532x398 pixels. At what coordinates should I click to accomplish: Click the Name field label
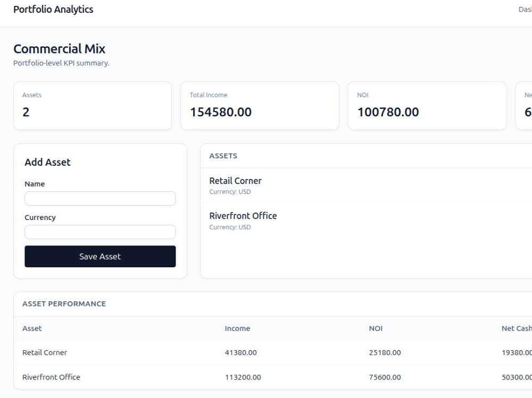click(35, 184)
